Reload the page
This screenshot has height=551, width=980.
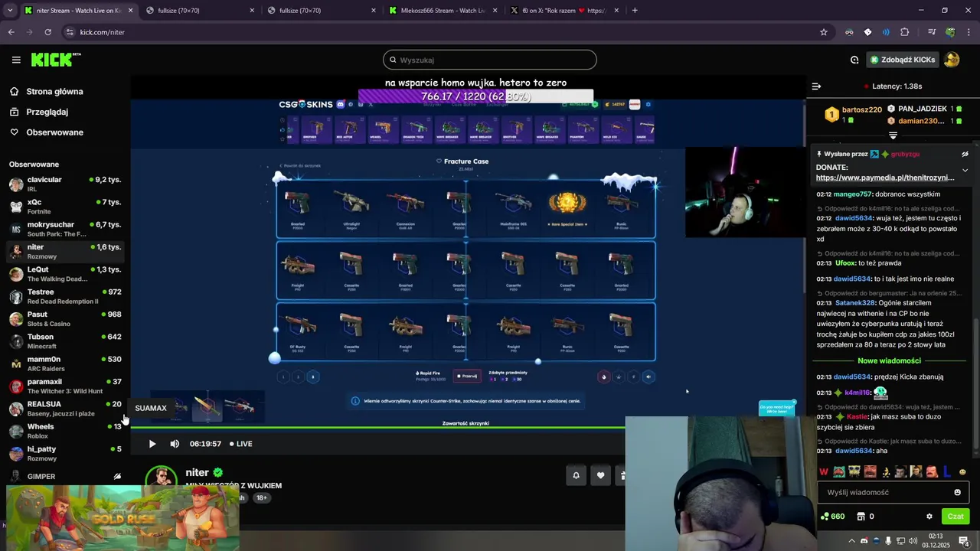click(47, 32)
